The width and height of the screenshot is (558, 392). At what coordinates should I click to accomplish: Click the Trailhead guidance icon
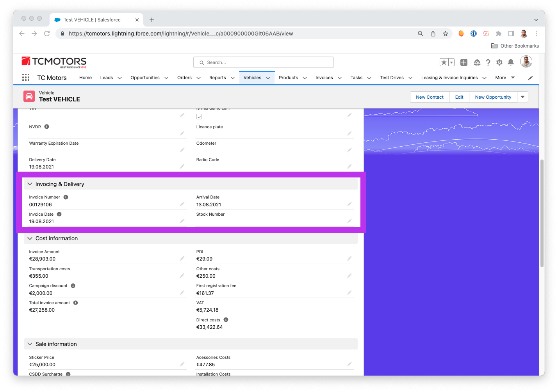pos(477,62)
